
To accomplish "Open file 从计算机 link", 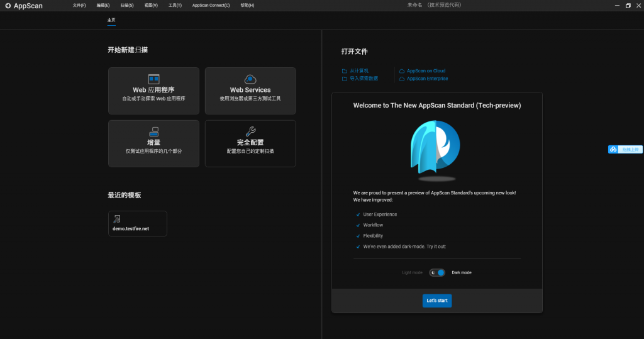I will (x=359, y=70).
